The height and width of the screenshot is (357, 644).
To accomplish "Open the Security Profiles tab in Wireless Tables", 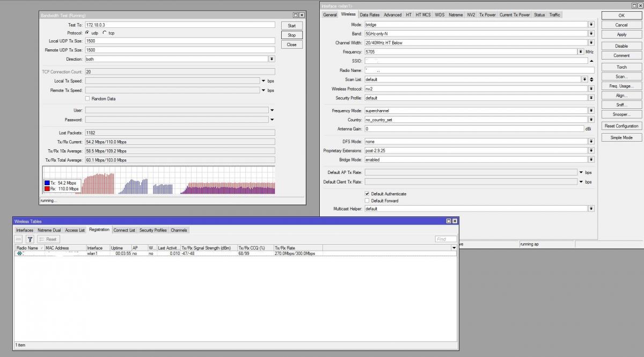I will (153, 230).
